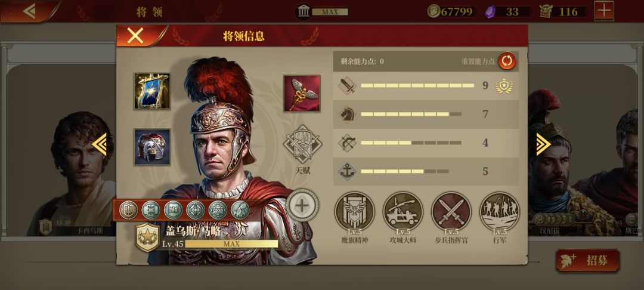Click the star medal beside value 9
The width and height of the screenshot is (644, 290).
[504, 86]
